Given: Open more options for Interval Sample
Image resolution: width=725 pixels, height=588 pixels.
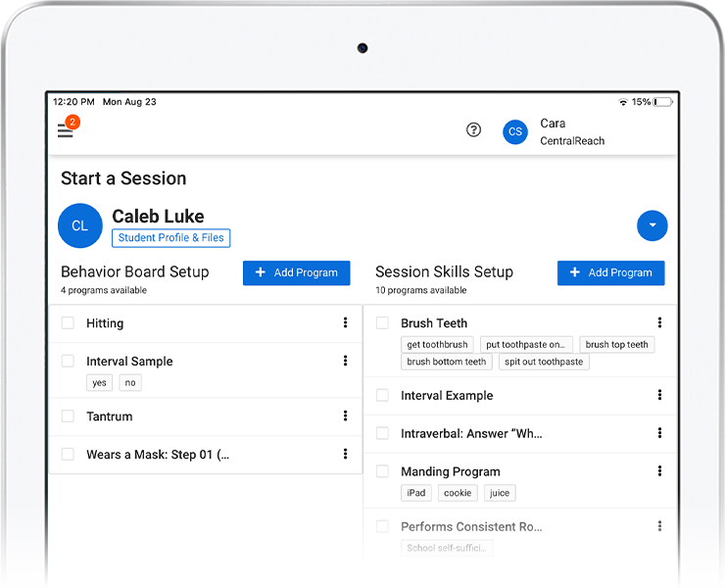Looking at the screenshot, I should click(346, 361).
